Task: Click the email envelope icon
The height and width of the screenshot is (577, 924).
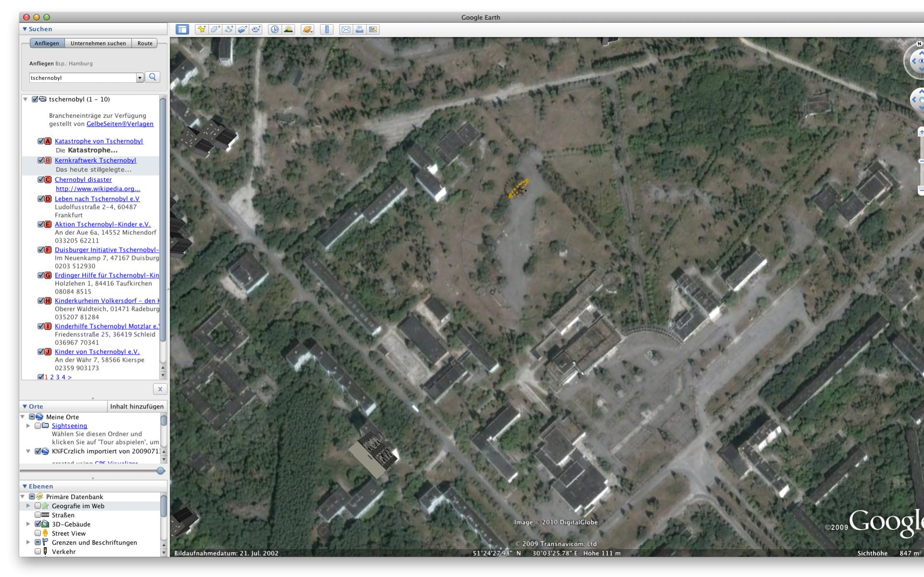Action: pos(346,29)
